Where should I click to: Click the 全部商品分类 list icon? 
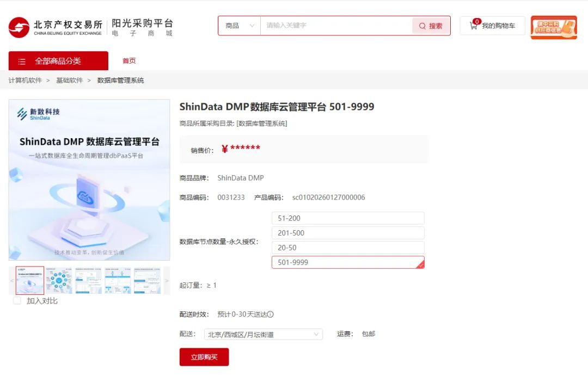tap(22, 61)
